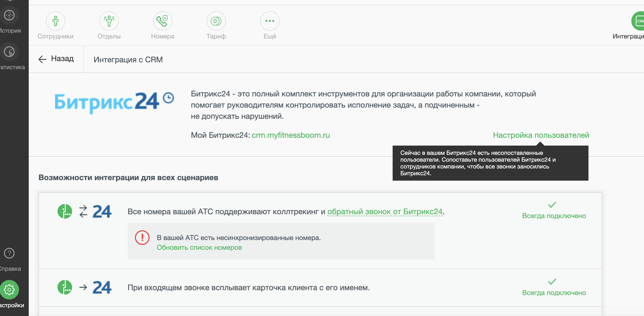Click the Статистика sidebar label
644x316 pixels.
pyautogui.click(x=12, y=67)
